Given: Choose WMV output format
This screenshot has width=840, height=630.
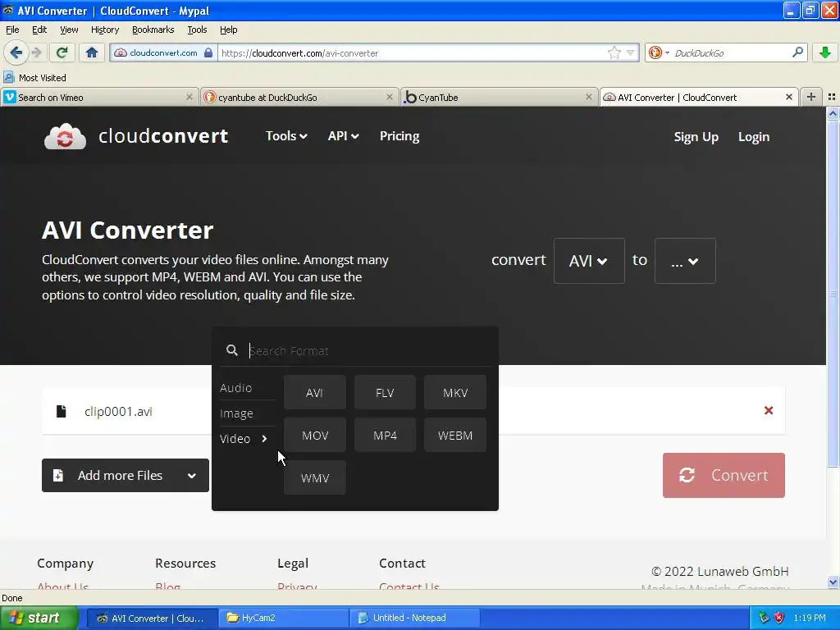Looking at the screenshot, I should [x=314, y=478].
